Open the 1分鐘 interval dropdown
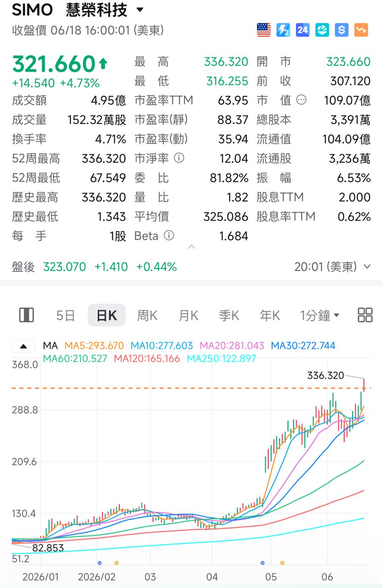Viewport: 382px width, 588px height. pos(320,316)
